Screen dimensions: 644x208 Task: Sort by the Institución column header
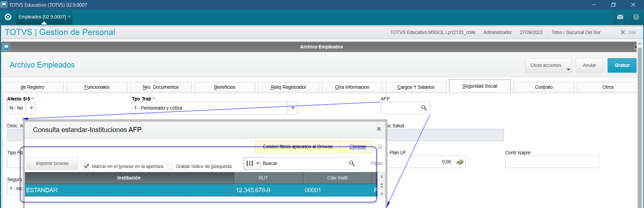point(129,178)
